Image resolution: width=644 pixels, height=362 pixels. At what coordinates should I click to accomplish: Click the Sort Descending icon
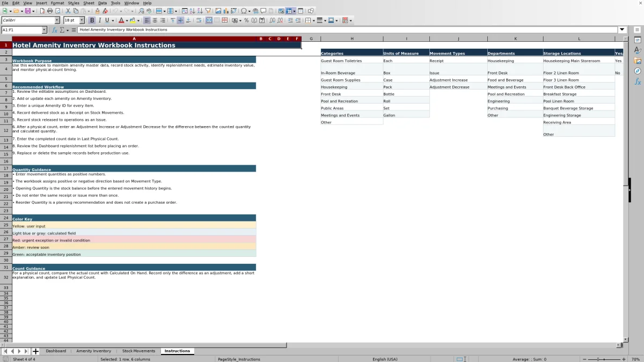point(200,11)
